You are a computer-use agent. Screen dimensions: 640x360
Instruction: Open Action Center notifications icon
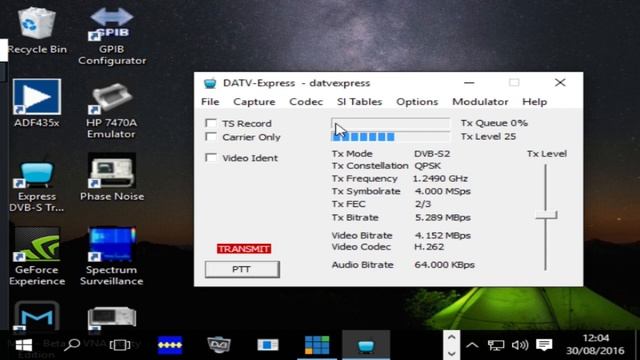[544, 345]
